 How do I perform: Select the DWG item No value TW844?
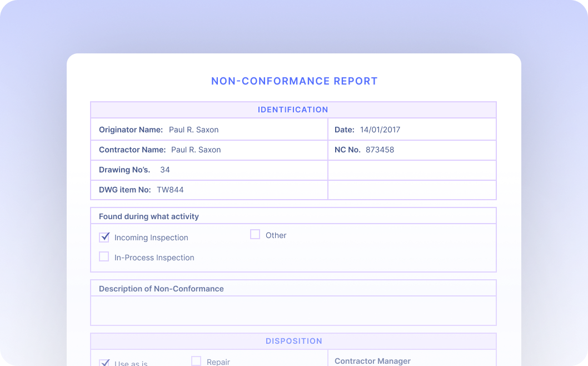[170, 190]
